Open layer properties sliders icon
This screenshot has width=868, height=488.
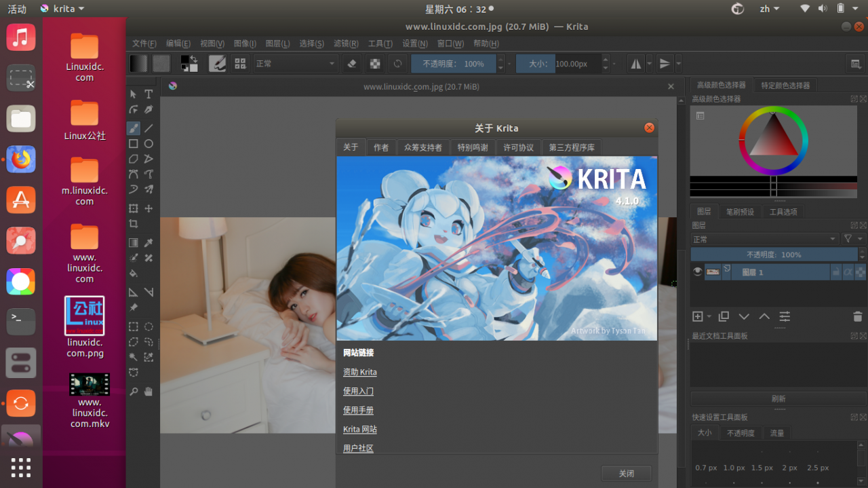[785, 316]
